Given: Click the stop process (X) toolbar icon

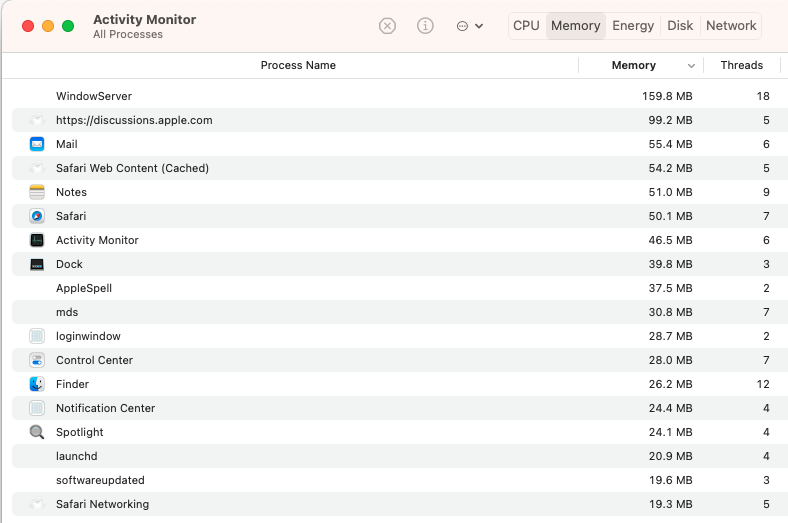Looking at the screenshot, I should (x=387, y=26).
